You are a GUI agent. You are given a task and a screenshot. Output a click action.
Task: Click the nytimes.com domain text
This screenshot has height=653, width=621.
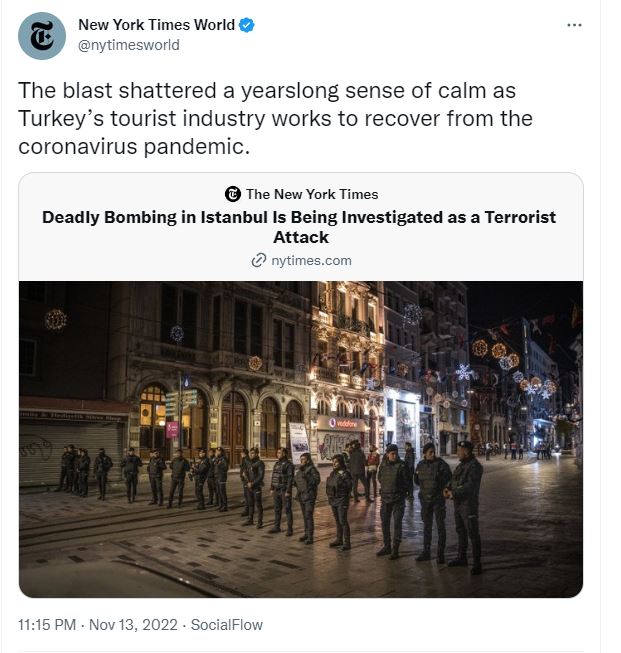click(x=311, y=261)
